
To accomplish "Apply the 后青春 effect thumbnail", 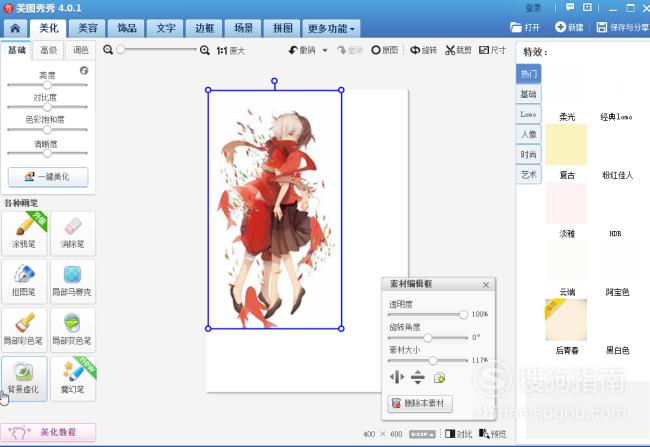I will pos(566,321).
